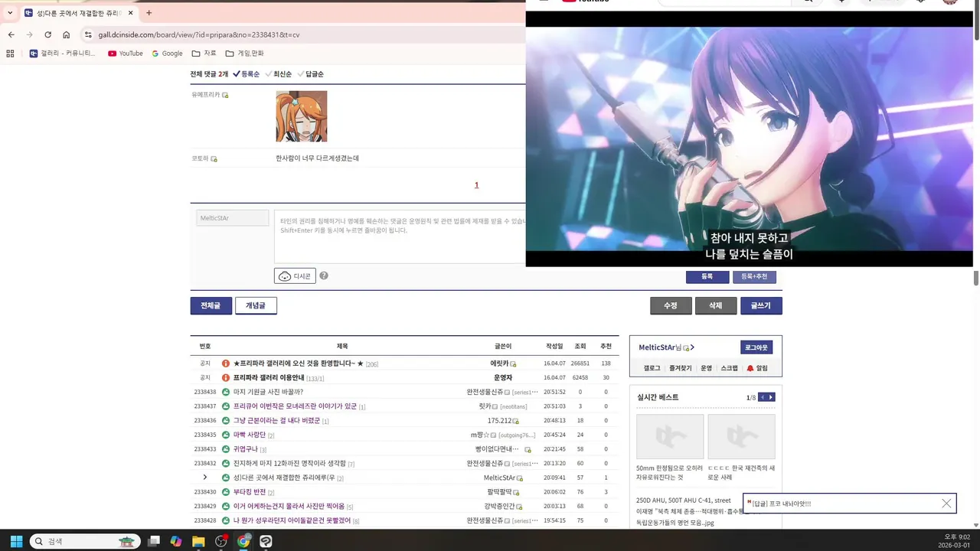Open the site info icon in address bar
The image size is (980, 551).
click(88, 34)
